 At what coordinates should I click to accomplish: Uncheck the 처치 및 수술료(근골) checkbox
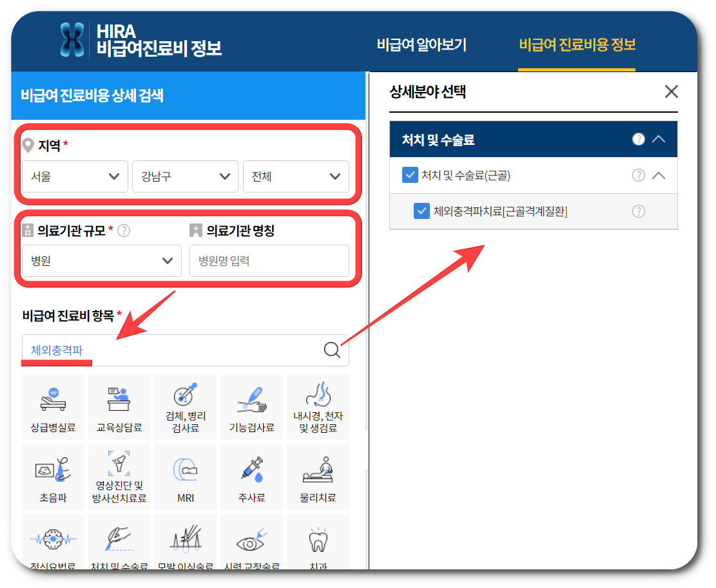[x=411, y=175]
